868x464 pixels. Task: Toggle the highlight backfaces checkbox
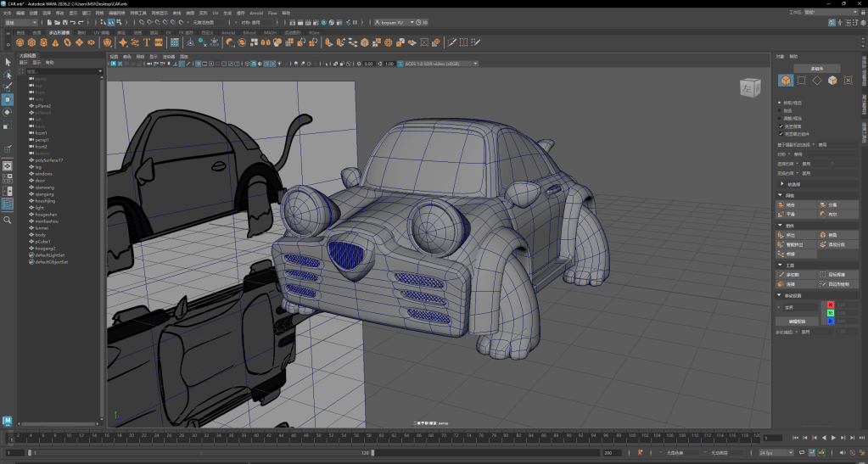781,126
